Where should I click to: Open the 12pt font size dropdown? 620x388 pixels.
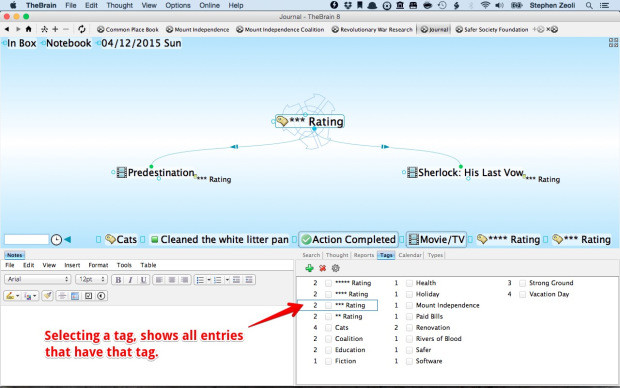91,279
